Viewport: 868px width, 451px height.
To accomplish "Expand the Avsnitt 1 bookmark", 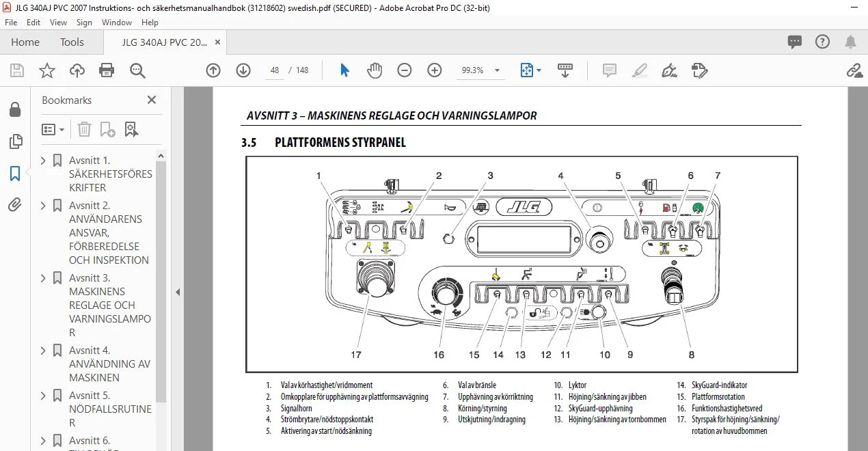I will coord(44,161).
